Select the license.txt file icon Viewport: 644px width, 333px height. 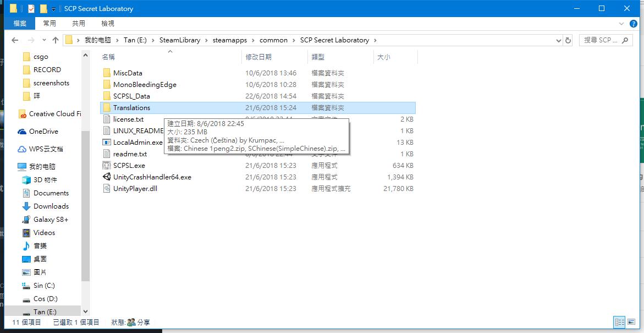pyautogui.click(x=107, y=119)
